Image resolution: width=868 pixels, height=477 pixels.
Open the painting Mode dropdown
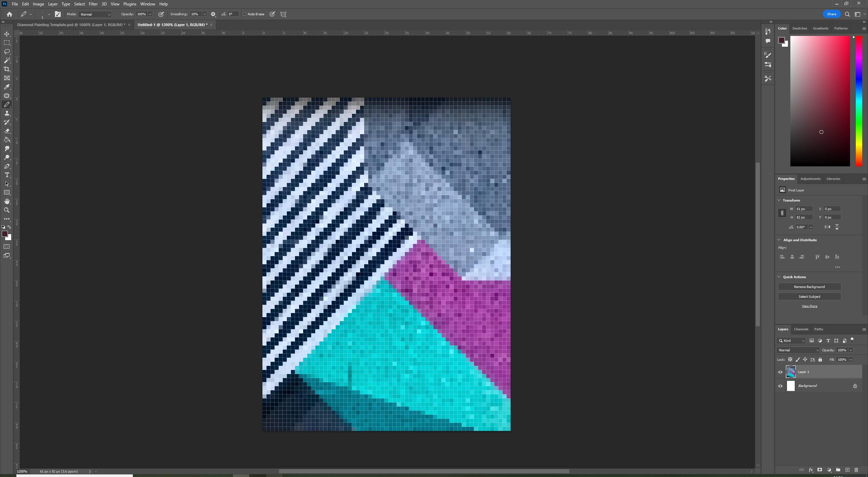tap(95, 14)
